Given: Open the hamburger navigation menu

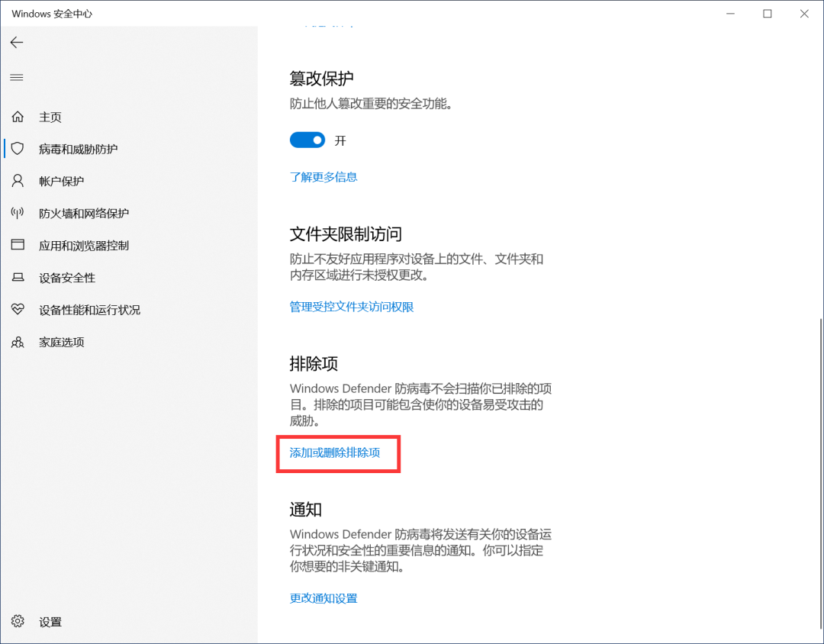Looking at the screenshot, I should pos(17,78).
